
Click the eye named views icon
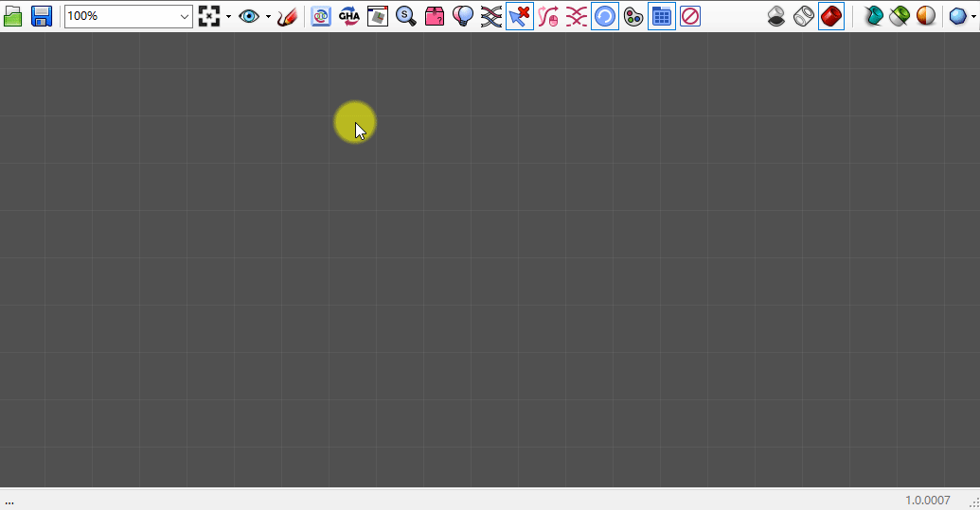point(249,16)
